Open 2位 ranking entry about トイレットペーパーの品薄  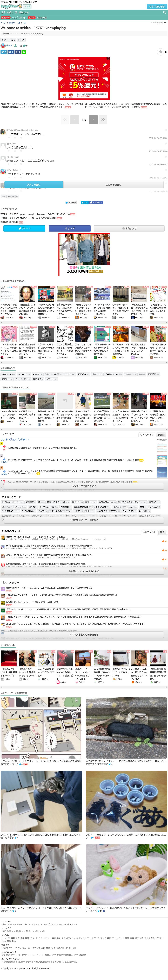tap(73, 460)
